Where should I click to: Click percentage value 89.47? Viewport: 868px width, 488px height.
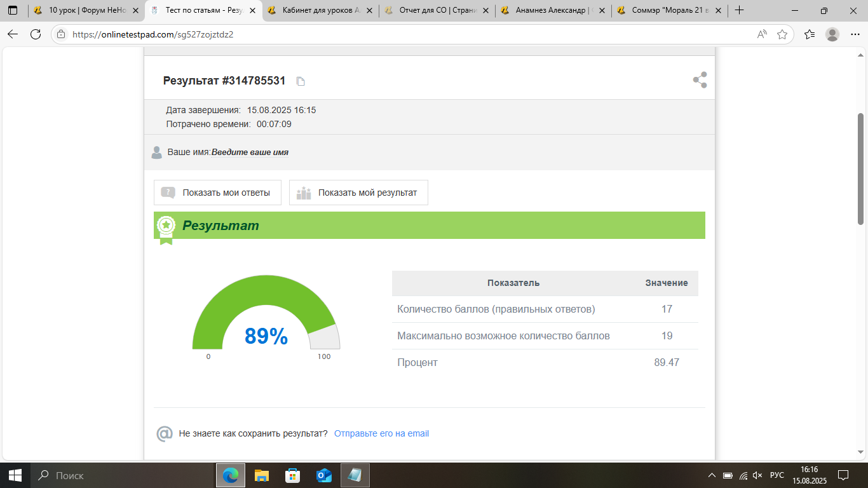pos(667,363)
